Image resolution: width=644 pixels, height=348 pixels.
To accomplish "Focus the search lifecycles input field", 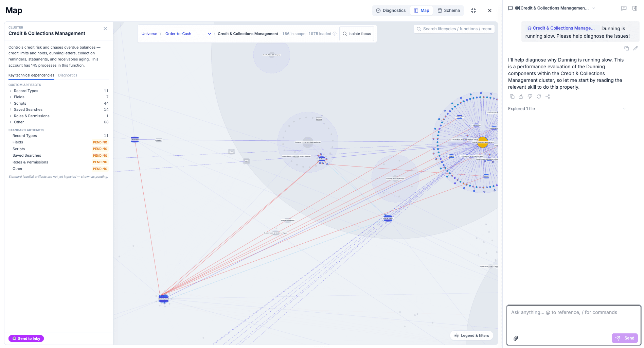I will (x=454, y=29).
